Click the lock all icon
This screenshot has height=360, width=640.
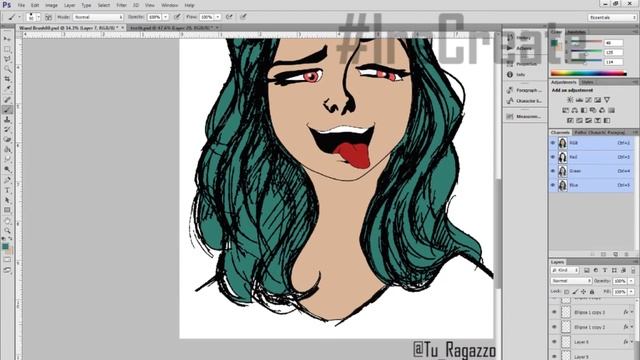(592, 291)
